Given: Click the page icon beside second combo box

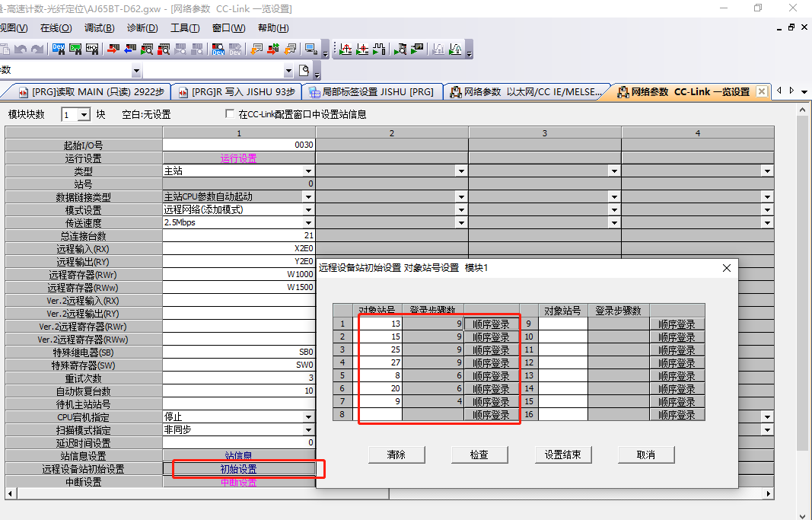Looking at the screenshot, I should 304,71.
